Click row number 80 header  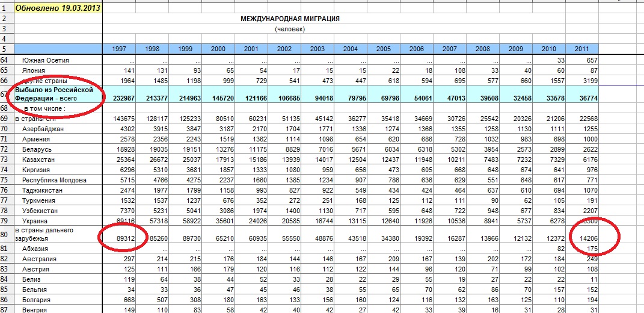[x=7, y=233]
